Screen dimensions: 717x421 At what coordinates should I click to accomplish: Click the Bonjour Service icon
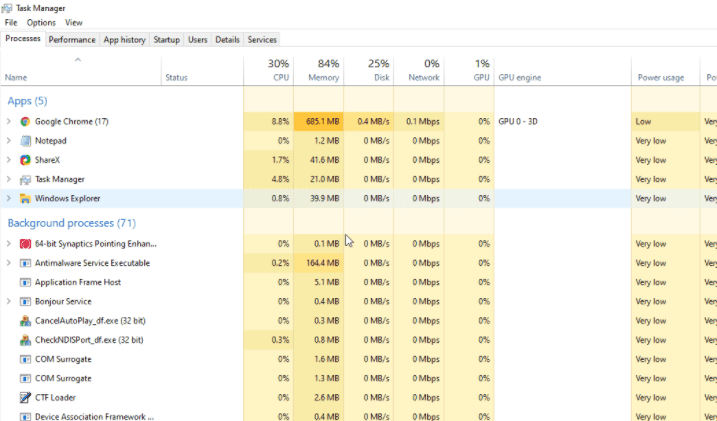pyautogui.click(x=25, y=301)
